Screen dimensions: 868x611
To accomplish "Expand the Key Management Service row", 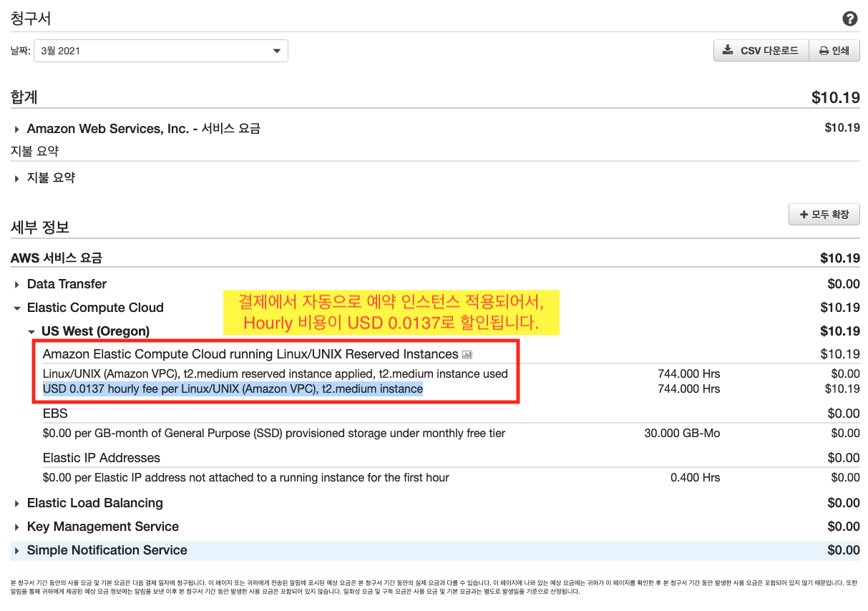I will click(x=95, y=527).
